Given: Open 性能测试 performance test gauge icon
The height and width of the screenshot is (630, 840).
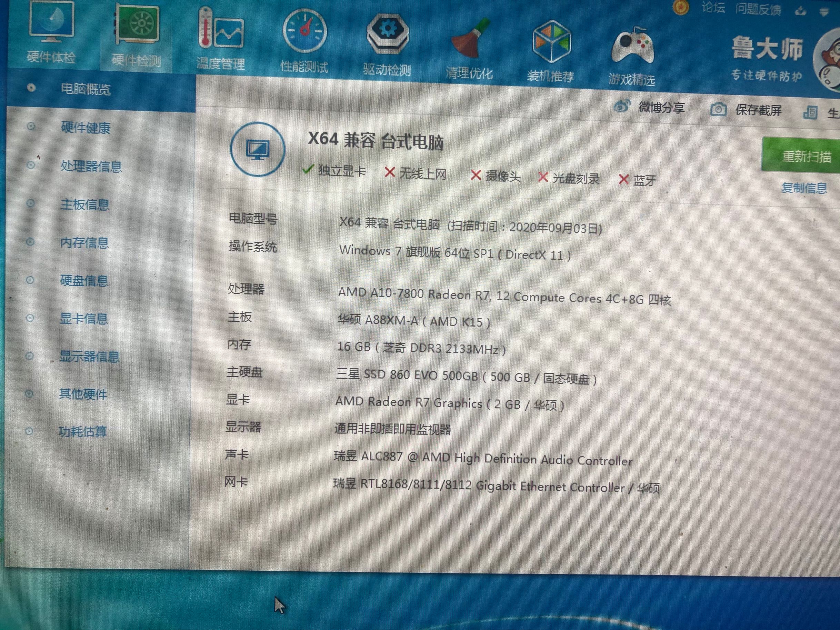Looking at the screenshot, I should click(x=304, y=31).
